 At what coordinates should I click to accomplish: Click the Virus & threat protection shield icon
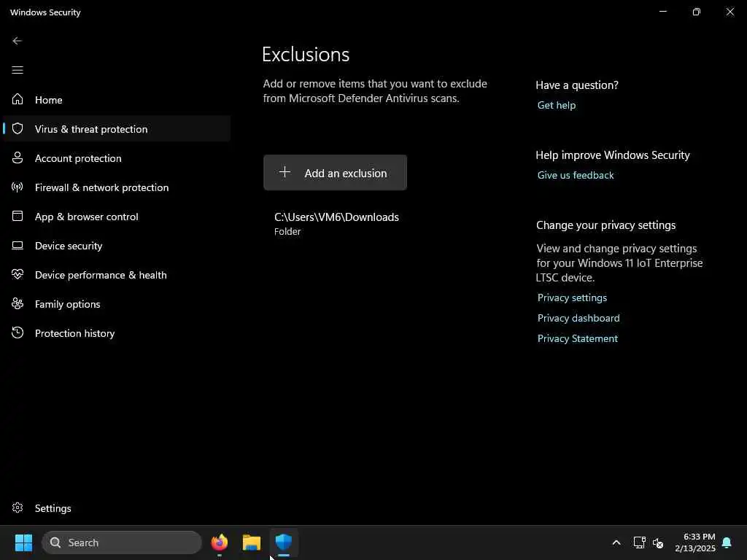(x=18, y=128)
